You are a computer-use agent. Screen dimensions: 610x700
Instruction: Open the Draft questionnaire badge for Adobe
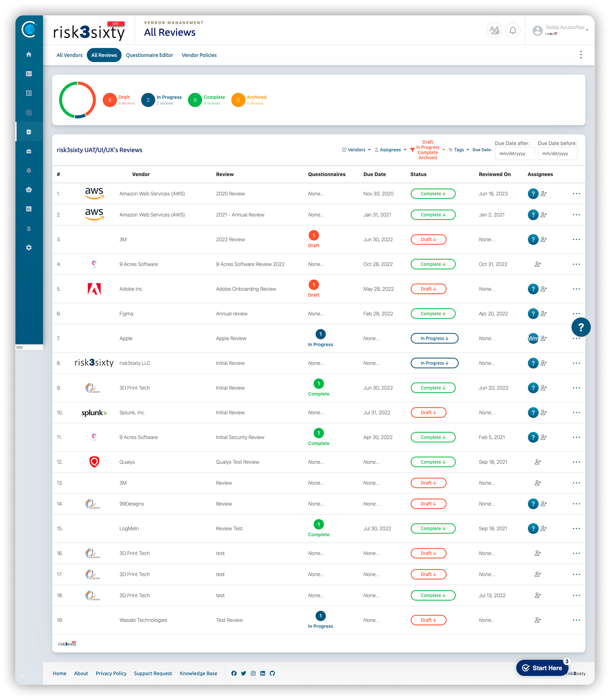[x=314, y=289]
